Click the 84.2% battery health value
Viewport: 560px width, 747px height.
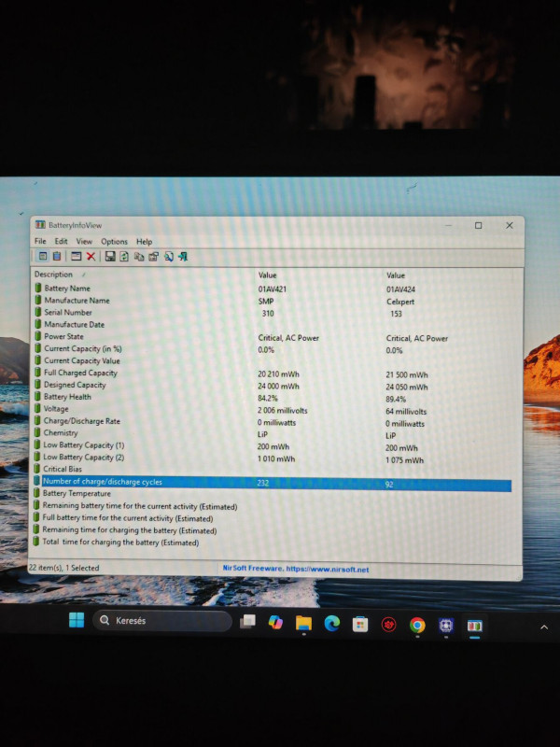pyautogui.click(x=268, y=398)
